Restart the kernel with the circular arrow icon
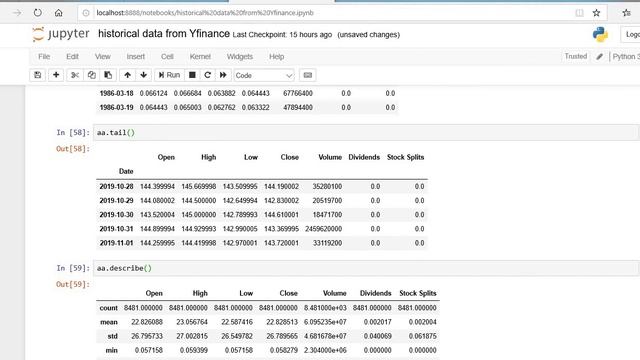The height and width of the screenshot is (360, 640). click(x=207, y=75)
